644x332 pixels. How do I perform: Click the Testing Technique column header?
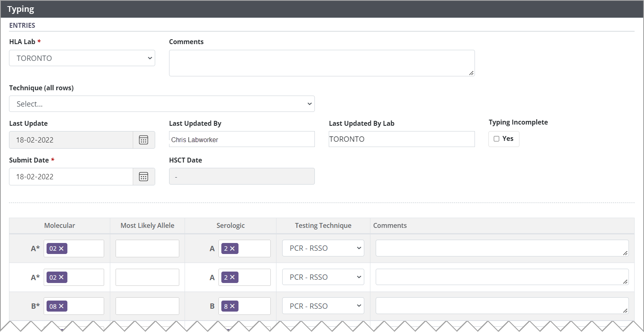pos(323,225)
